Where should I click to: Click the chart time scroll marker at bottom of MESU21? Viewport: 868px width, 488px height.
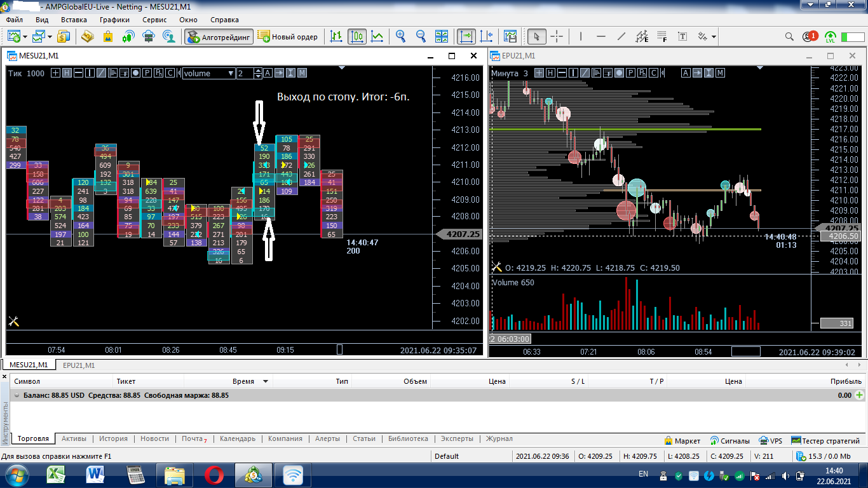(x=339, y=349)
